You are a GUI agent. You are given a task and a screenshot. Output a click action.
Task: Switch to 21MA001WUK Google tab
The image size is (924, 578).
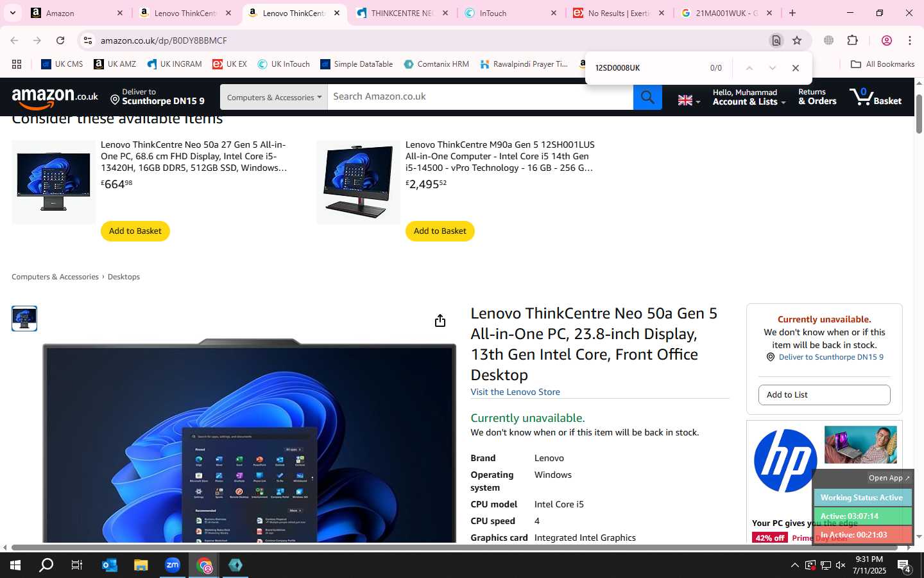click(727, 13)
